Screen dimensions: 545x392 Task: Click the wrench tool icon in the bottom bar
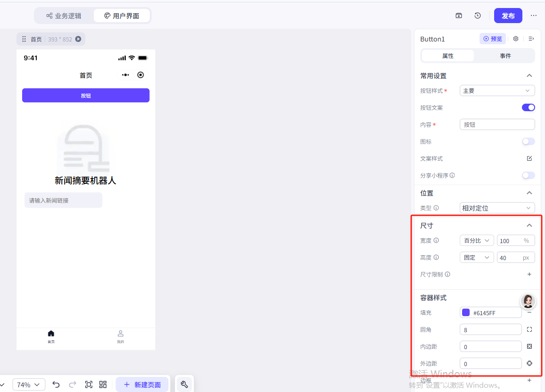click(x=184, y=384)
